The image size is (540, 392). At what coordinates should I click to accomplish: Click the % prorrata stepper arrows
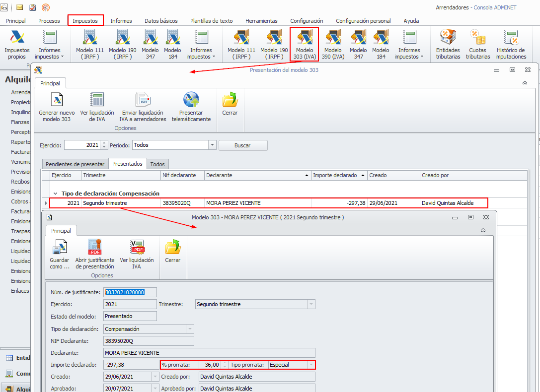(x=225, y=365)
